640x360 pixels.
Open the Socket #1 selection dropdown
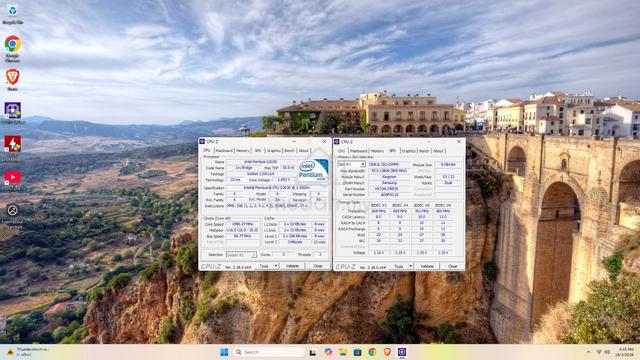click(x=241, y=255)
